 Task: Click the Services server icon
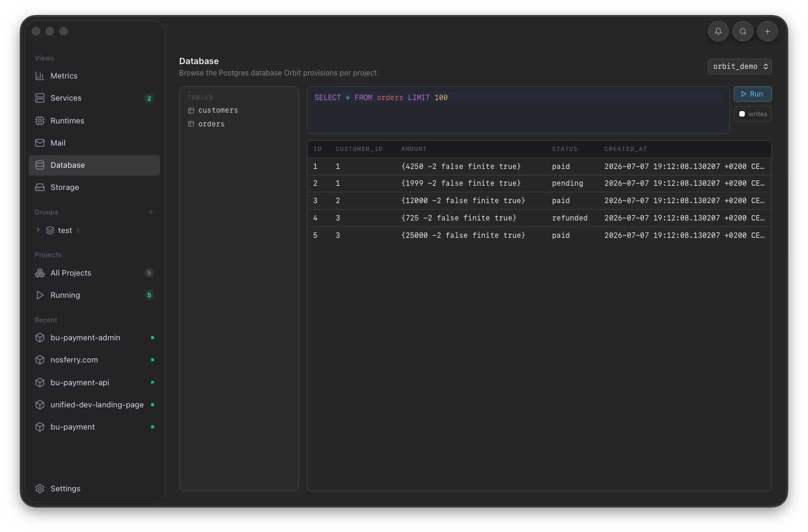click(40, 98)
